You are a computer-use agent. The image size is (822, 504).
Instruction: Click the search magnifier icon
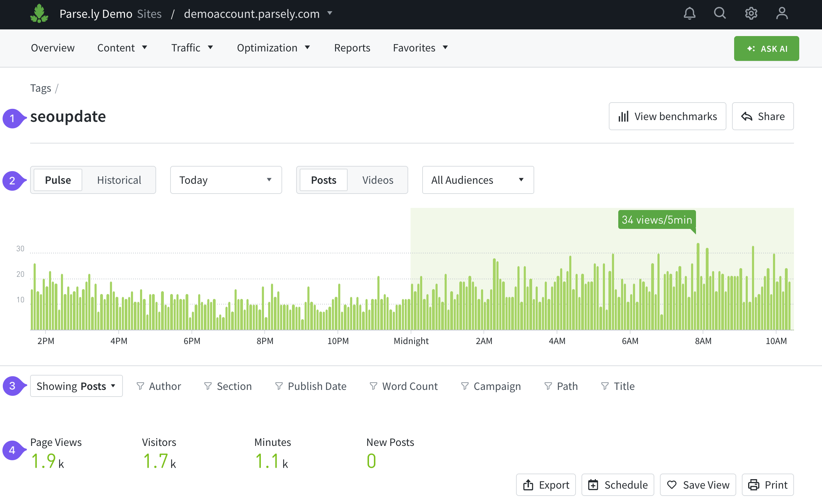pos(720,14)
